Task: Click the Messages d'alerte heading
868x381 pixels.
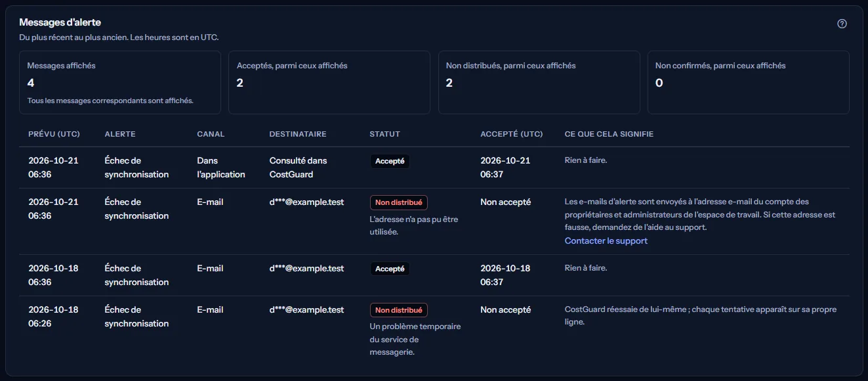Action: (x=60, y=22)
